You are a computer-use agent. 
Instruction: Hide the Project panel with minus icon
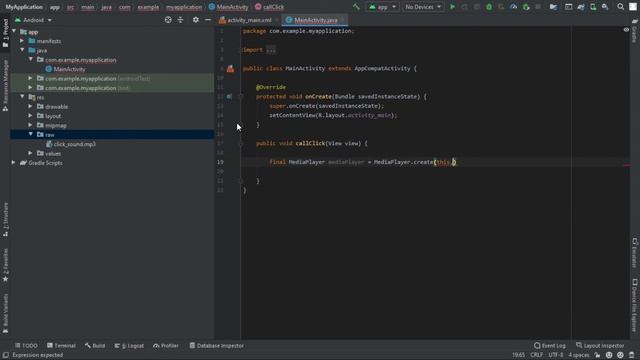[x=208, y=20]
